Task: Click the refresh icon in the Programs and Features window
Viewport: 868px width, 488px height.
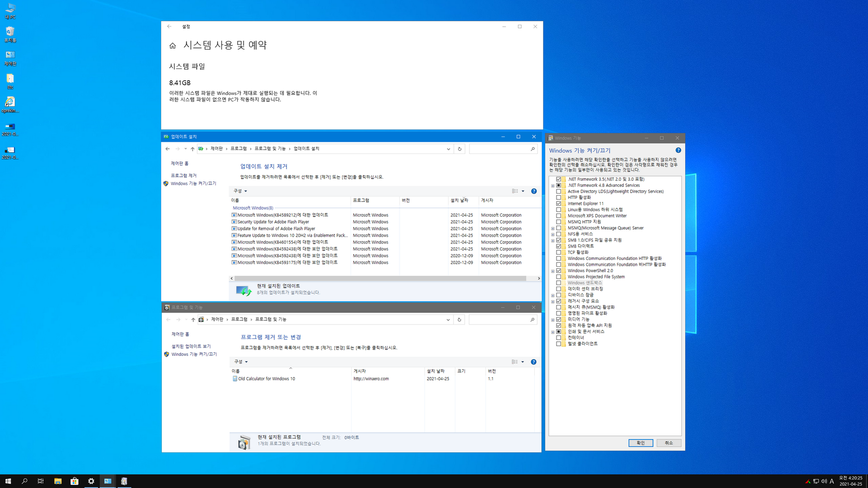Action: 459,320
